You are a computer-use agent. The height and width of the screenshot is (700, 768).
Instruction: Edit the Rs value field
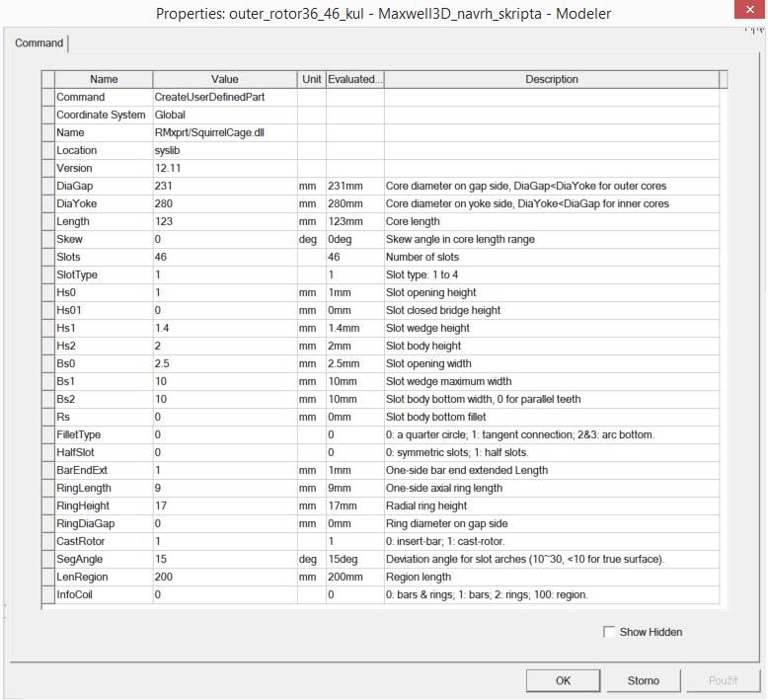225,418
